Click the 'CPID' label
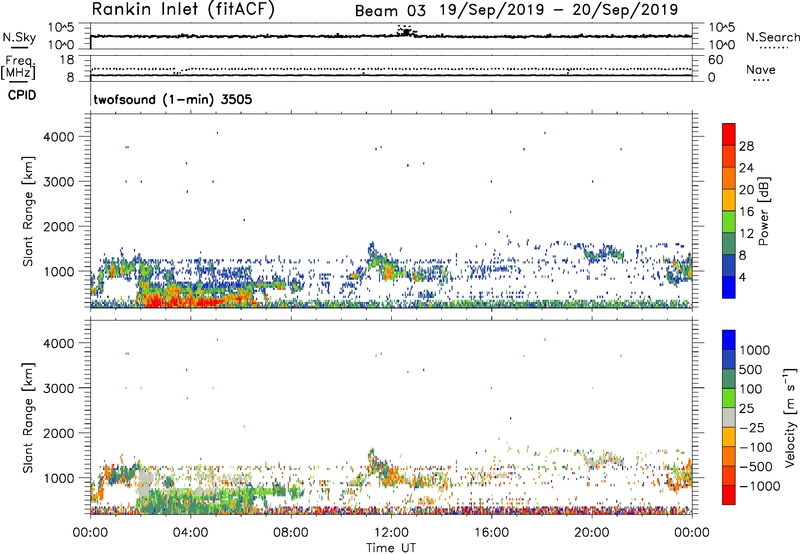 pyautogui.click(x=22, y=95)
